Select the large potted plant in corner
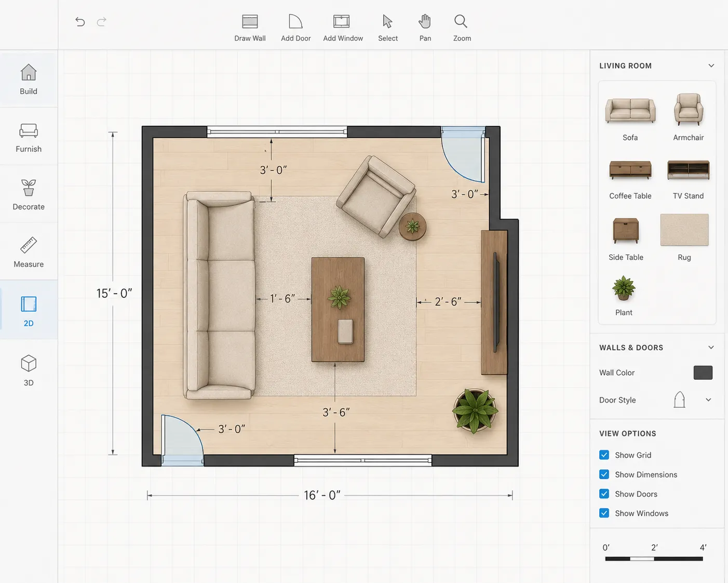This screenshot has width=728, height=583. pos(475,410)
